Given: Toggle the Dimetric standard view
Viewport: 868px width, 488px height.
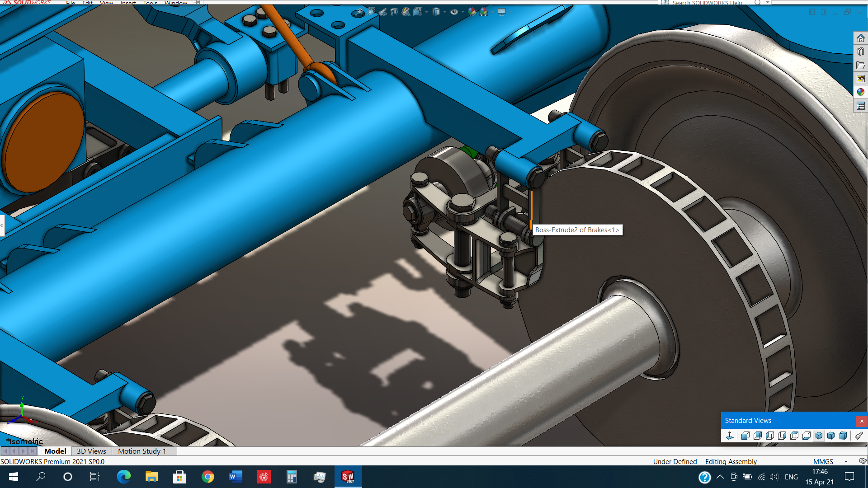Looking at the screenshot, I should pos(843,436).
